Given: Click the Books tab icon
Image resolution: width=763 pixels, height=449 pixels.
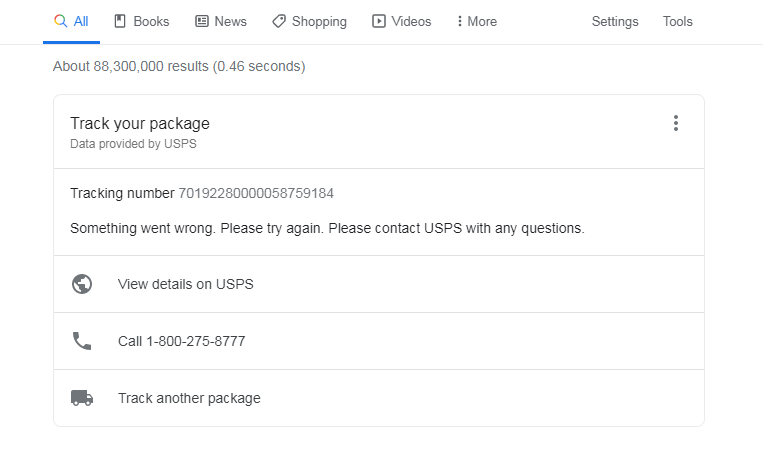Looking at the screenshot, I should [120, 21].
